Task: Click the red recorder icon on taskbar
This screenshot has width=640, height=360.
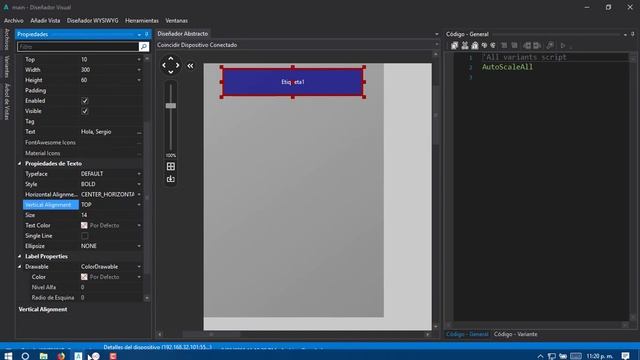Action: [x=113, y=356]
